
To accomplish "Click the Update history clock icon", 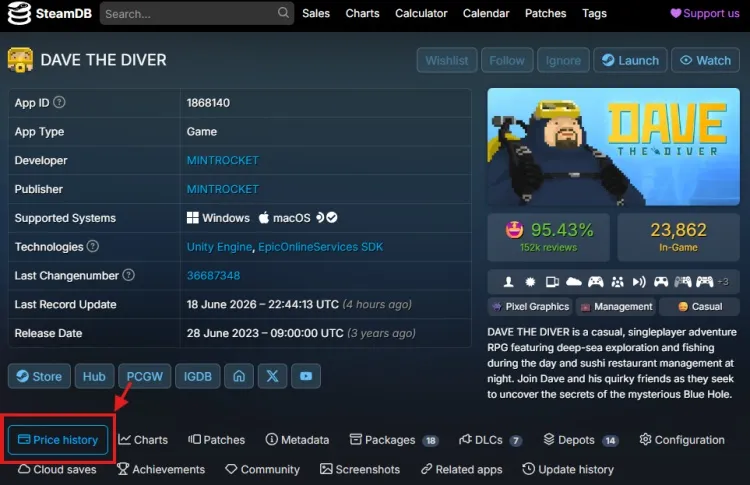I will (x=529, y=469).
